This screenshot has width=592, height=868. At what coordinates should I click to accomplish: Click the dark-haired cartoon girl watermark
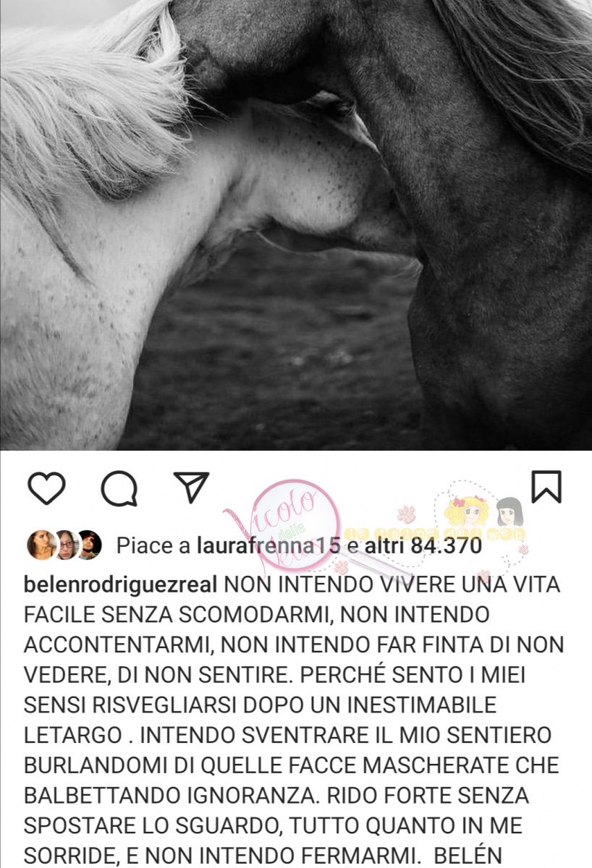(x=509, y=513)
